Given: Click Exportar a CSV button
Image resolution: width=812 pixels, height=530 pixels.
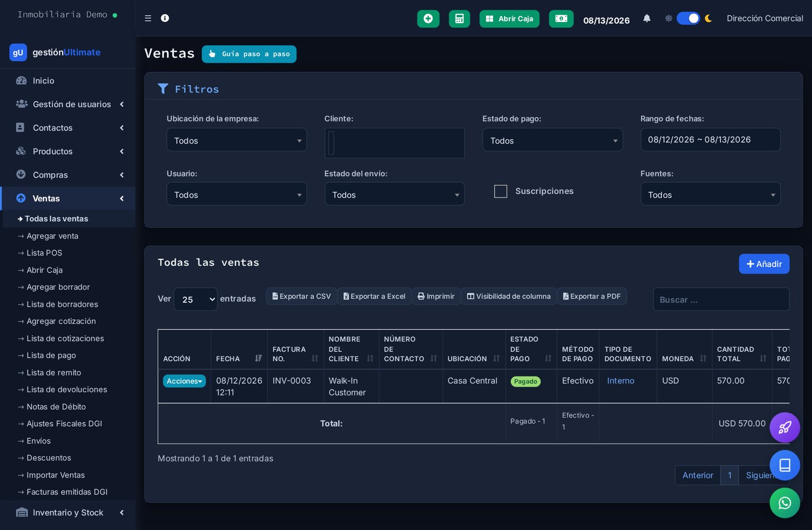Looking at the screenshot, I should 302,296.
